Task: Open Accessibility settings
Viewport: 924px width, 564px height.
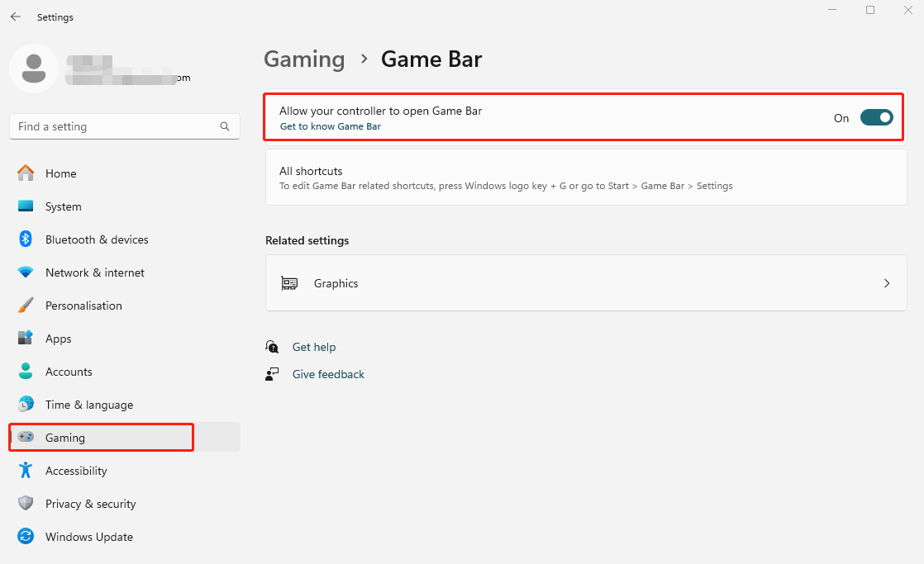Action: pyautogui.click(x=125, y=470)
